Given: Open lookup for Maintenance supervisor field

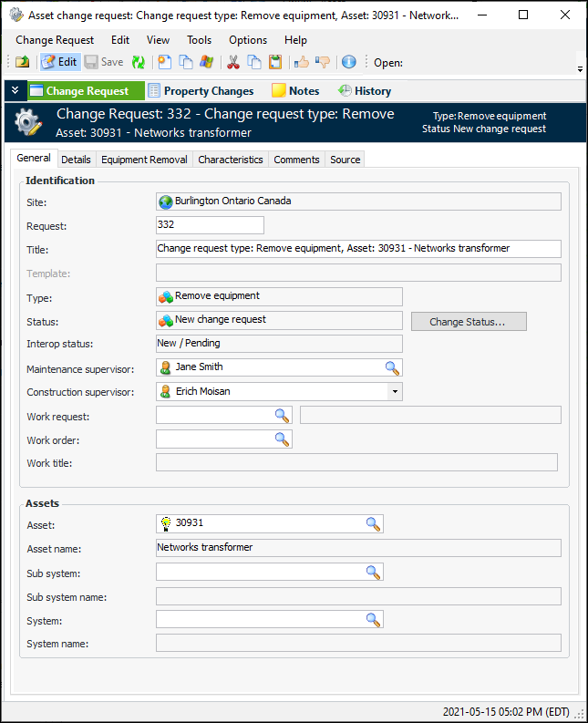Looking at the screenshot, I should tap(392, 367).
